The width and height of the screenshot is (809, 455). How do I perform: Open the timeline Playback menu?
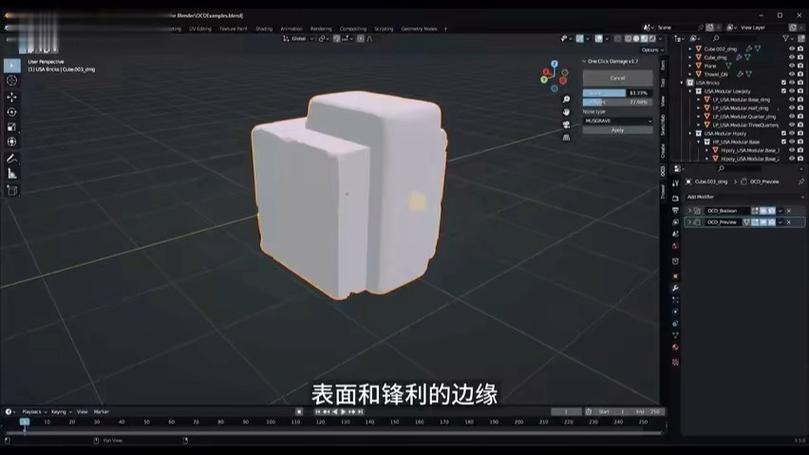click(x=34, y=412)
